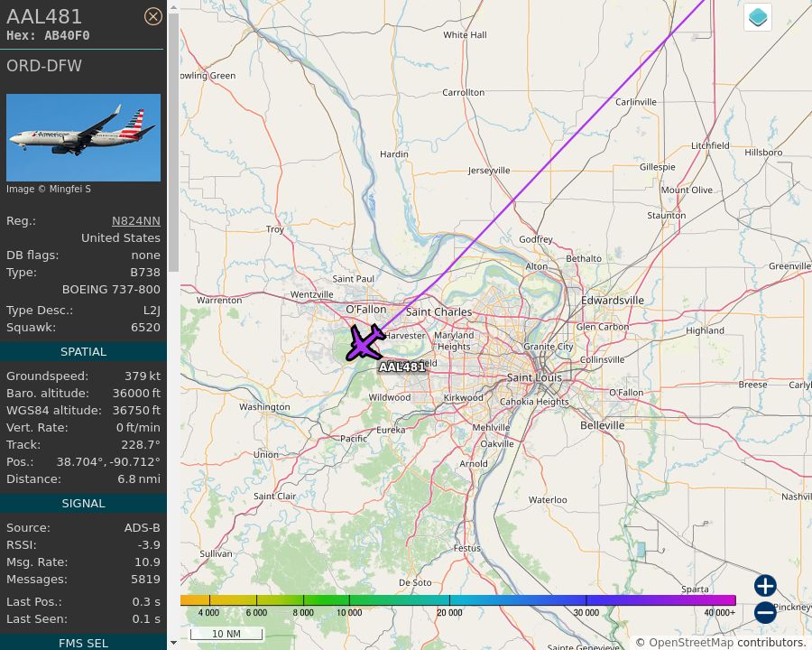Click the SIGNAL section header

pyautogui.click(x=83, y=504)
